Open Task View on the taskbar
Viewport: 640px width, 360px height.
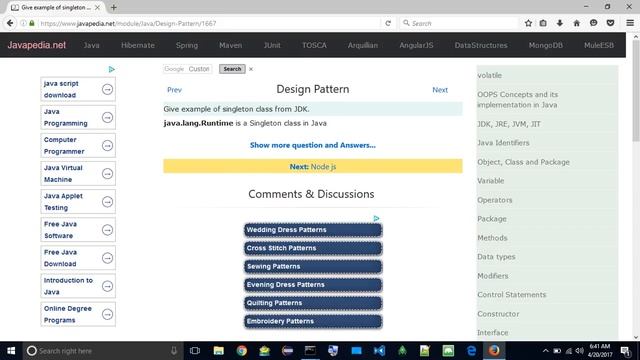pos(195,351)
